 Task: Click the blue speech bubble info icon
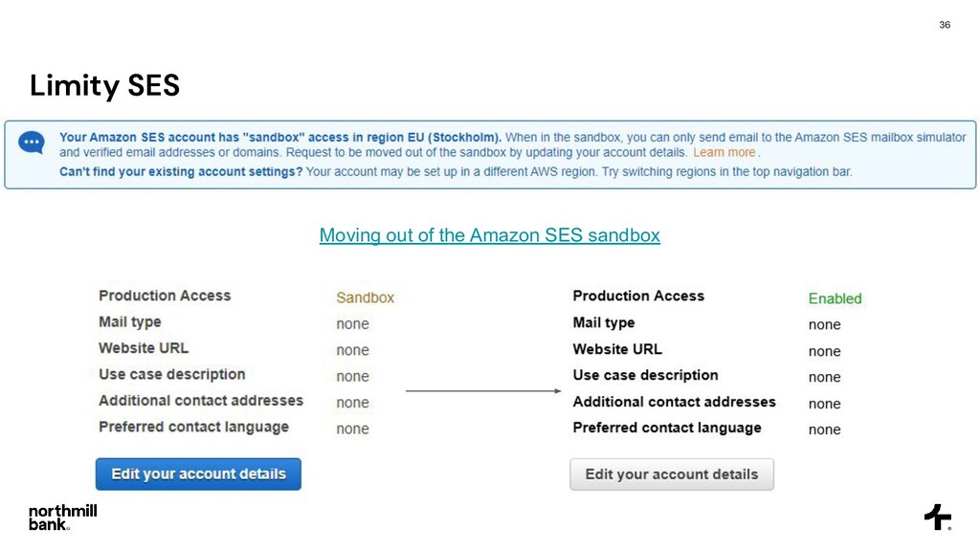coord(32,143)
